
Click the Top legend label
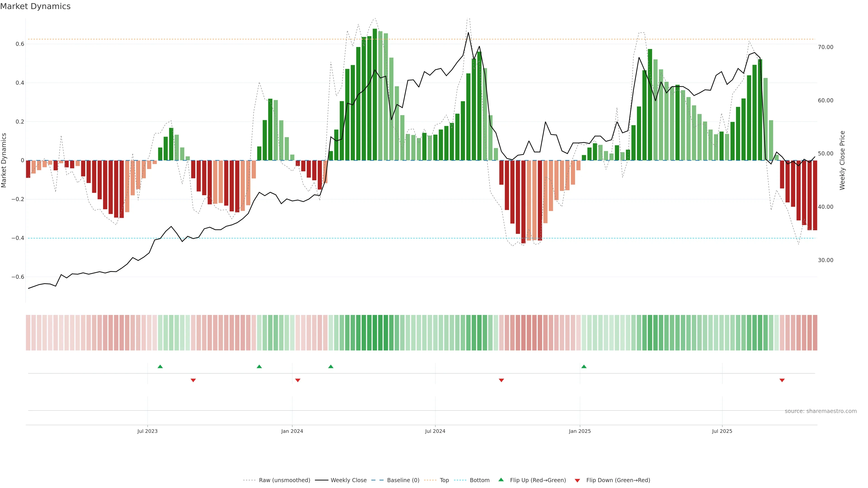(x=444, y=480)
